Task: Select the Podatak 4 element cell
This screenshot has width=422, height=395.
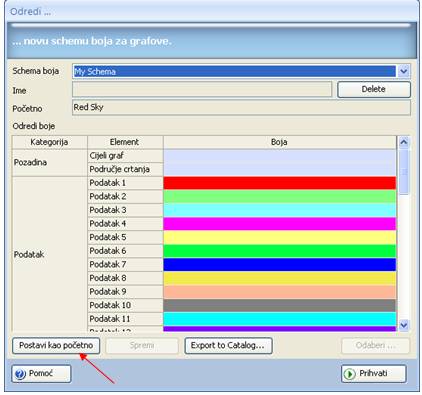Action: (x=125, y=224)
